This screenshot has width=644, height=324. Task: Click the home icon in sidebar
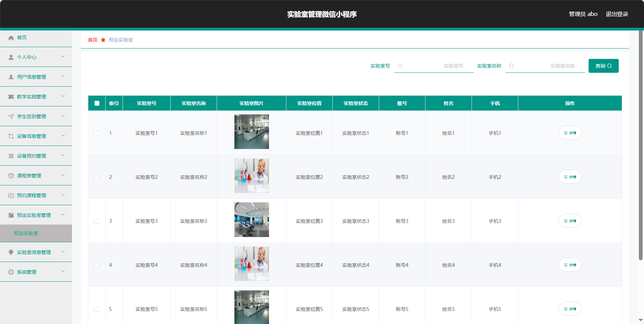(x=11, y=38)
